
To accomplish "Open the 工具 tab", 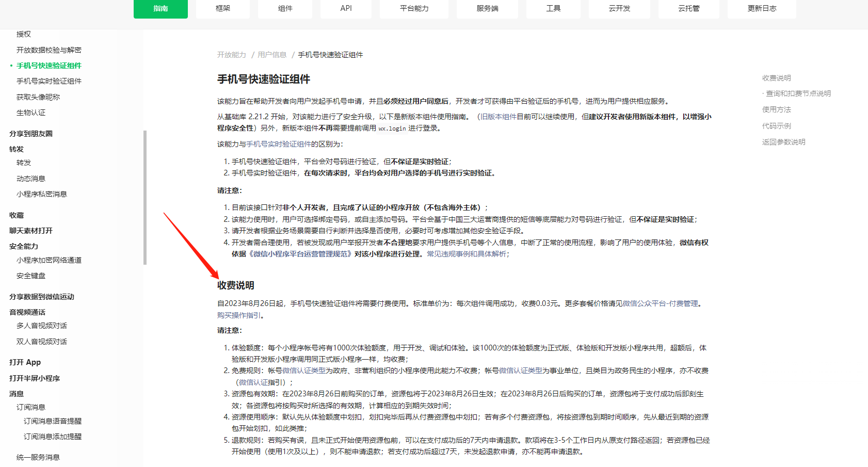I will [x=553, y=9].
